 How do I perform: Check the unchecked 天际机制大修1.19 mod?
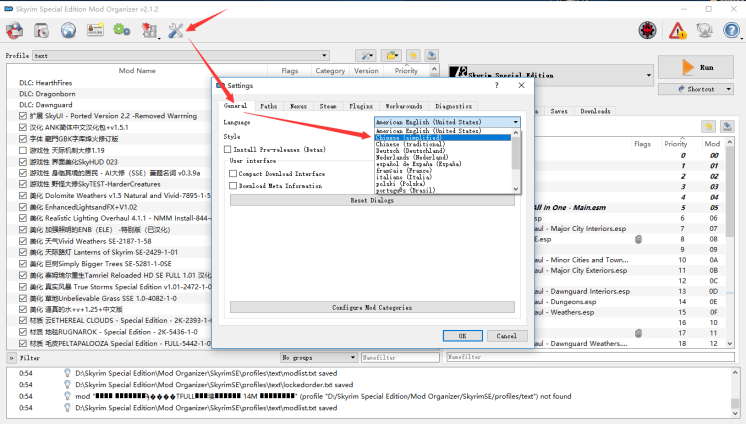point(23,150)
